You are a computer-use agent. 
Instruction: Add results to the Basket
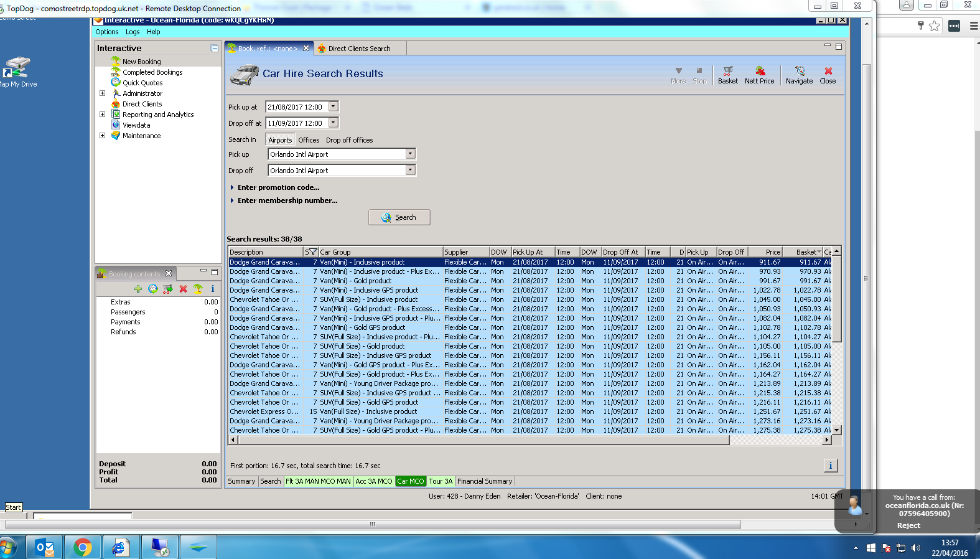pyautogui.click(x=727, y=75)
